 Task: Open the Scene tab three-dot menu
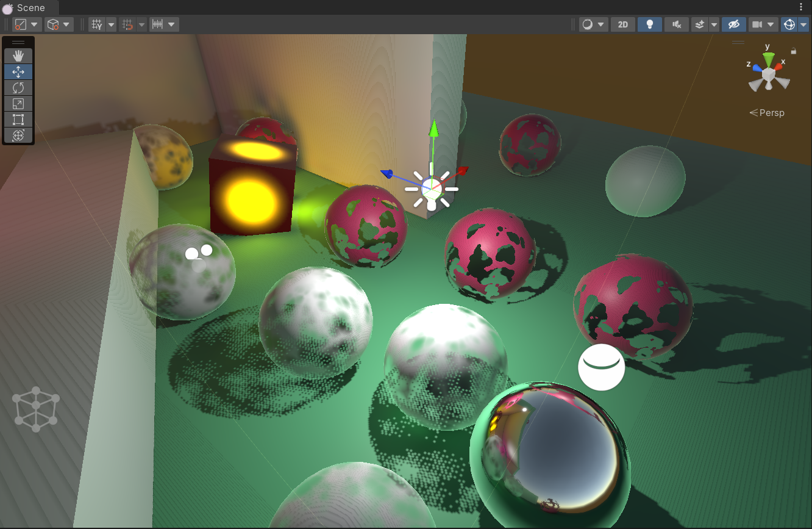click(x=802, y=7)
